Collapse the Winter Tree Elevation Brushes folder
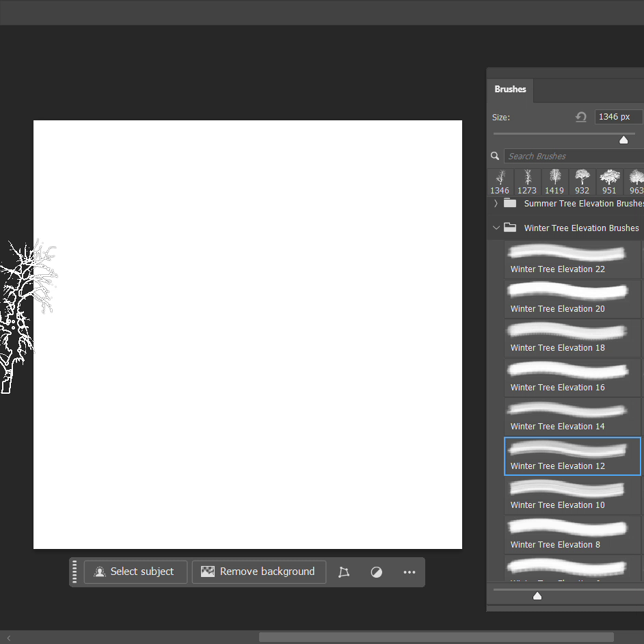This screenshot has height=644, width=644. pyautogui.click(x=496, y=228)
